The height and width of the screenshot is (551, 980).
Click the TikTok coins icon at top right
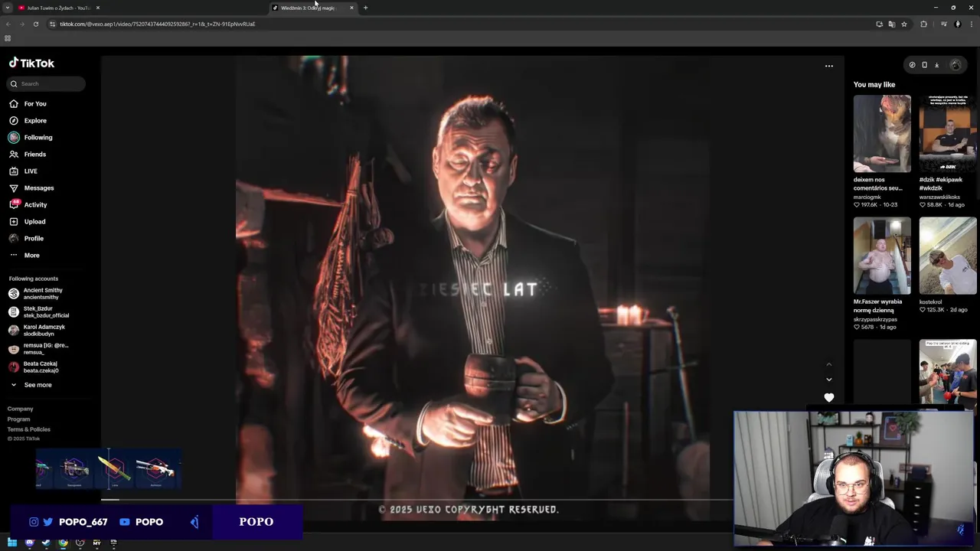point(912,65)
